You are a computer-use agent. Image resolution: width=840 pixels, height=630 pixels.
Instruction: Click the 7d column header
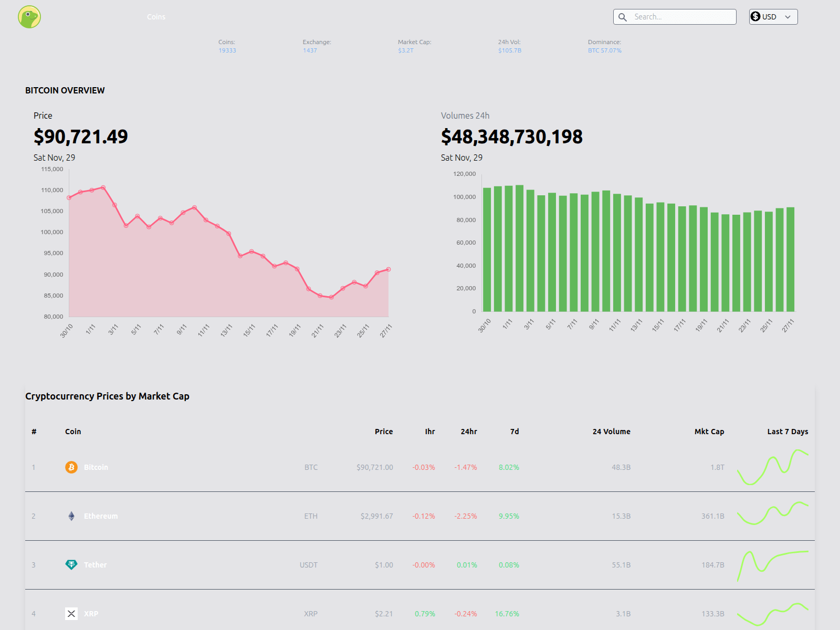pyautogui.click(x=514, y=432)
